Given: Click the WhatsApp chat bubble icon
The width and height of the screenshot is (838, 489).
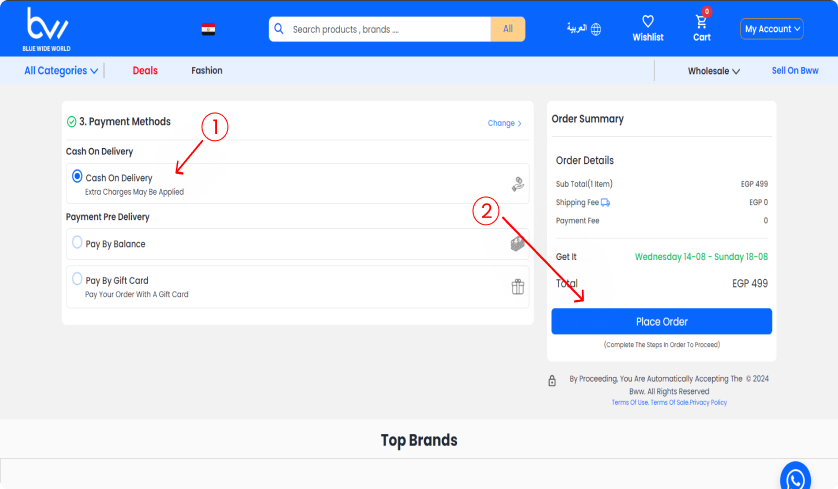Looking at the screenshot, I should coord(795,477).
